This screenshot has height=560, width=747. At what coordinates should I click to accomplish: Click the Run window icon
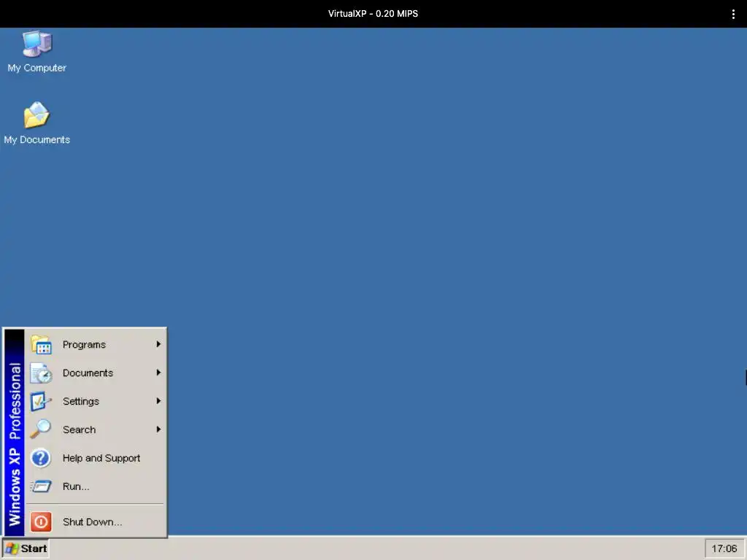[41, 486]
